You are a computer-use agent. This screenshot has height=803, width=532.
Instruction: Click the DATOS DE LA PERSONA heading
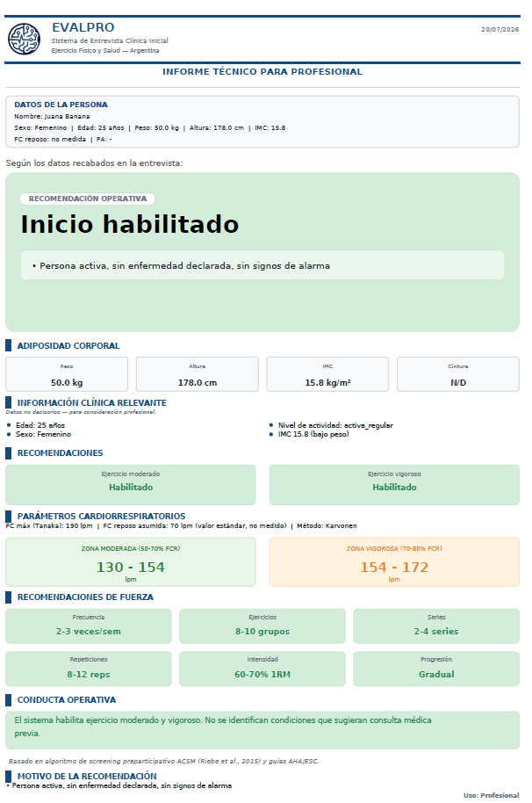point(61,105)
